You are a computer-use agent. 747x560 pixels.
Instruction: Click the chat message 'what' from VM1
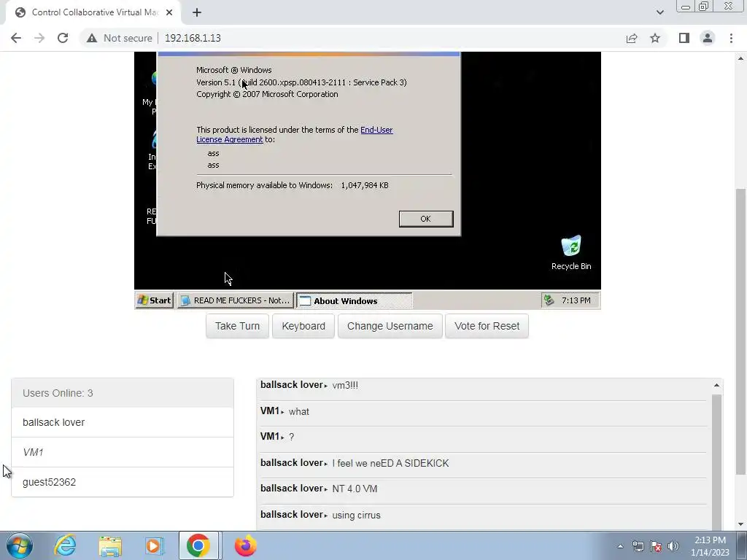[x=298, y=411]
